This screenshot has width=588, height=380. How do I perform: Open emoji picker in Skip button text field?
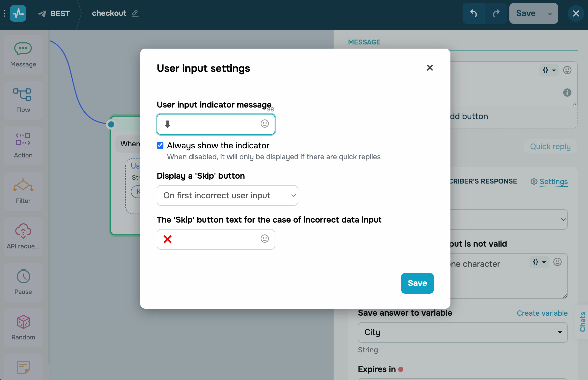tap(265, 239)
